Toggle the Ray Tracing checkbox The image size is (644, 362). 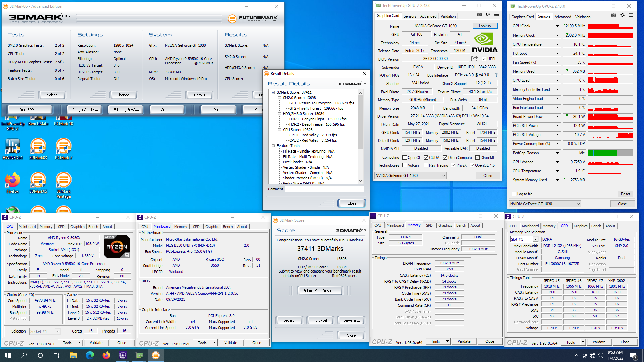426,165
